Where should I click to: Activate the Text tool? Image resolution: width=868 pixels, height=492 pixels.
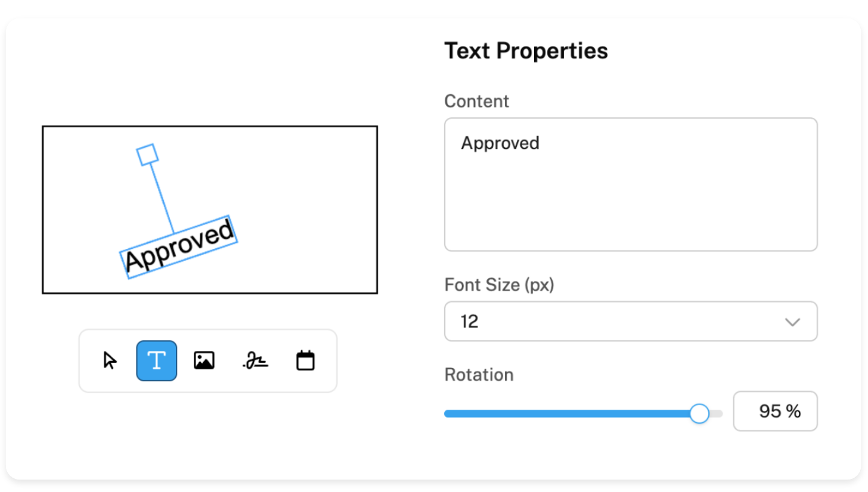(x=157, y=361)
